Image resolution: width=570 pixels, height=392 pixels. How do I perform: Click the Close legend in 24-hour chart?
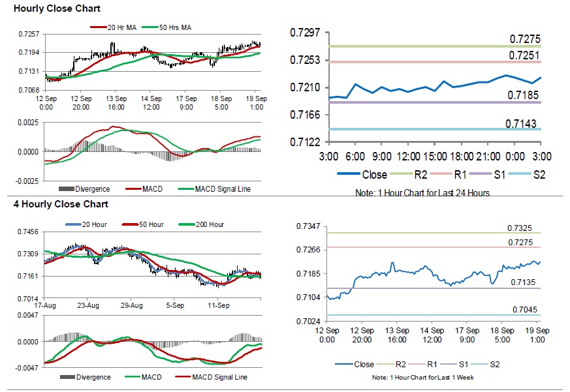(362, 175)
